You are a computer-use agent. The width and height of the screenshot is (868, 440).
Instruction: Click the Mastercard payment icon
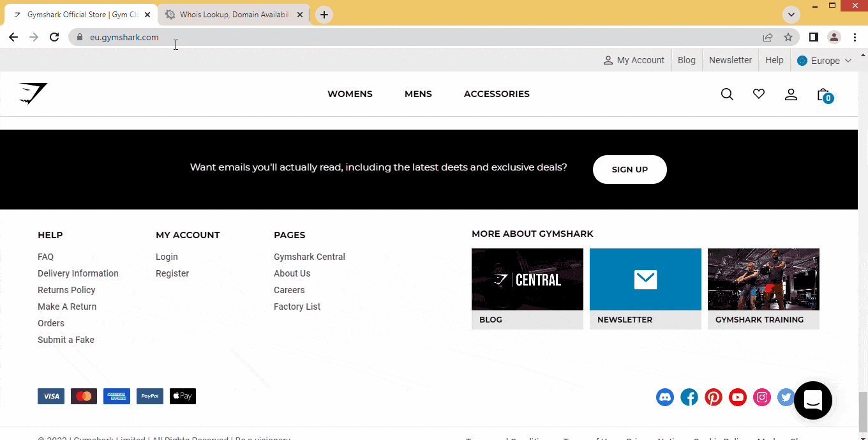click(x=84, y=396)
